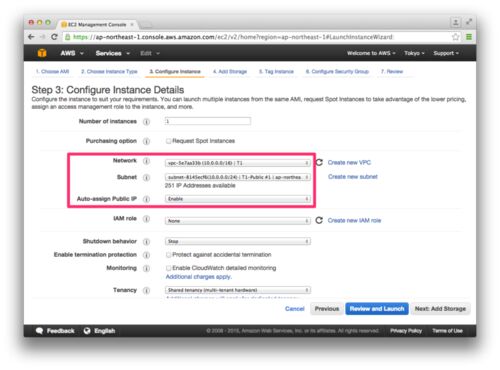
Task: Reload the page with refresh icon
Action: (54, 37)
